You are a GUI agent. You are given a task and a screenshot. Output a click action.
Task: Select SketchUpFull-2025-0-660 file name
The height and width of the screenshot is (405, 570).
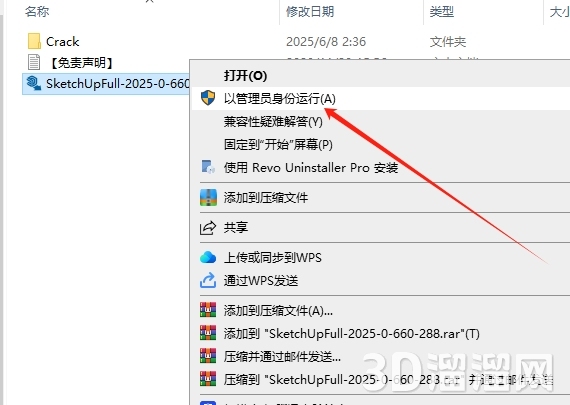coord(117,84)
